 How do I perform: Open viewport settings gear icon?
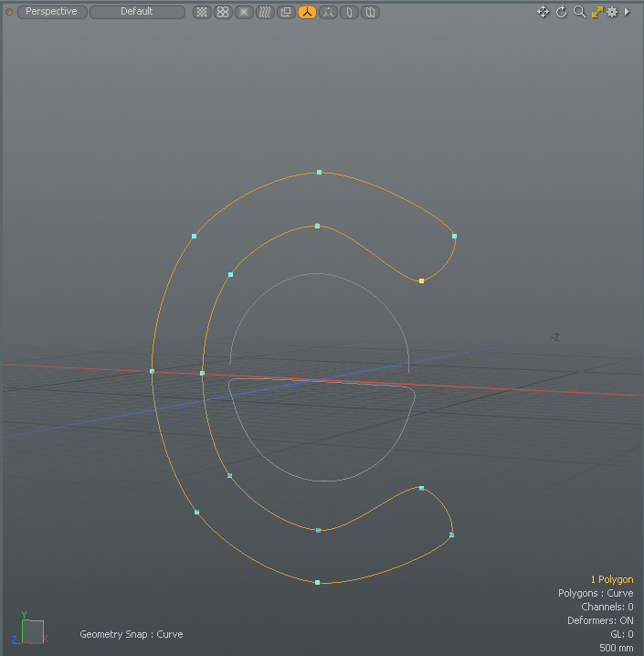pos(612,12)
